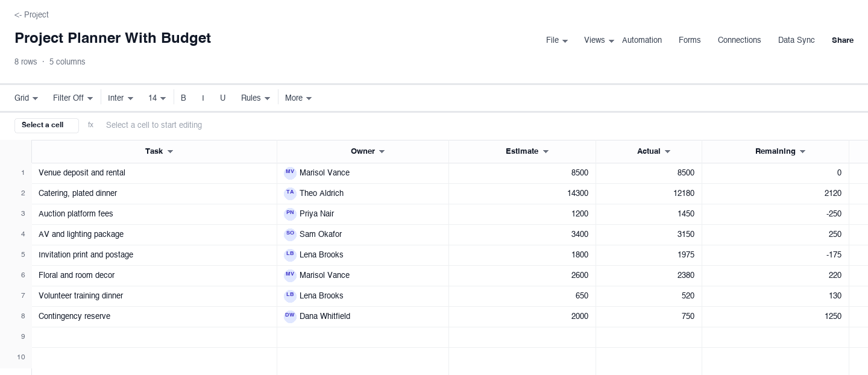The width and height of the screenshot is (868, 375).
Task: Open the Inter font dropdown
Action: (121, 98)
